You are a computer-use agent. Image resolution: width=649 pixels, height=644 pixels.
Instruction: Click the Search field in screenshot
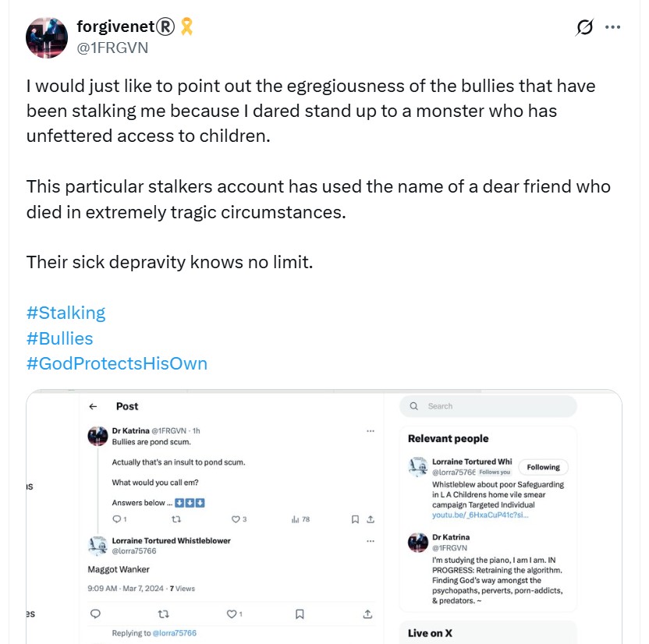[488, 406]
